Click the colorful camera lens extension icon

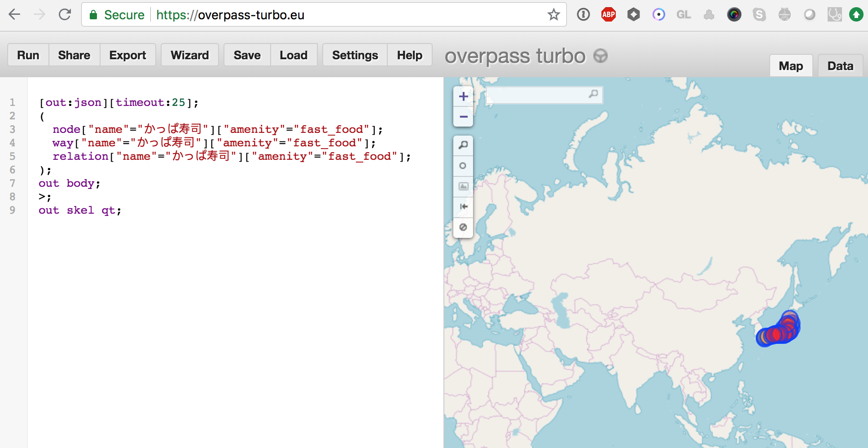pyautogui.click(x=734, y=15)
